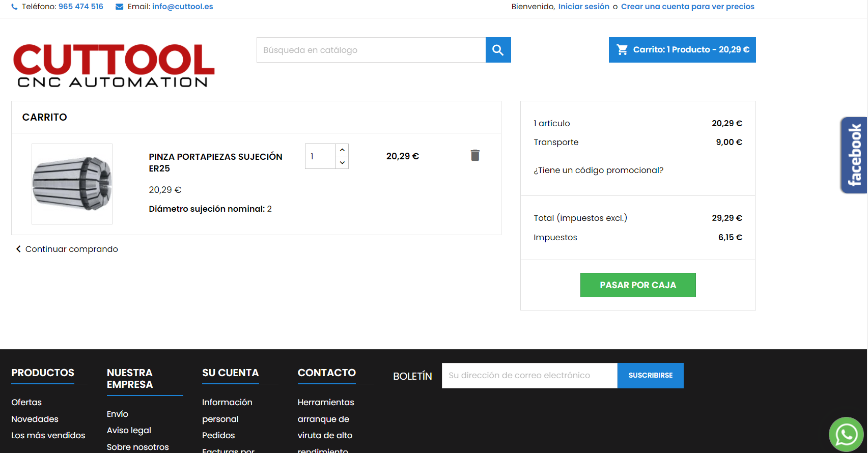Focus the catalog search box
This screenshot has width=868, height=453.
coord(371,50)
